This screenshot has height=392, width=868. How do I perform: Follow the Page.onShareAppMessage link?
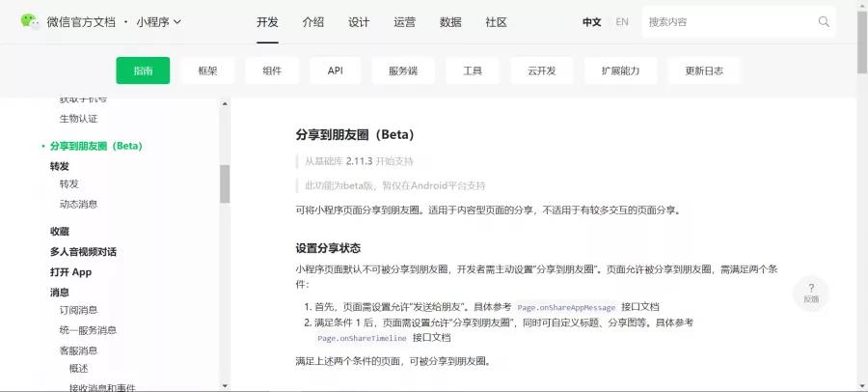click(566, 307)
